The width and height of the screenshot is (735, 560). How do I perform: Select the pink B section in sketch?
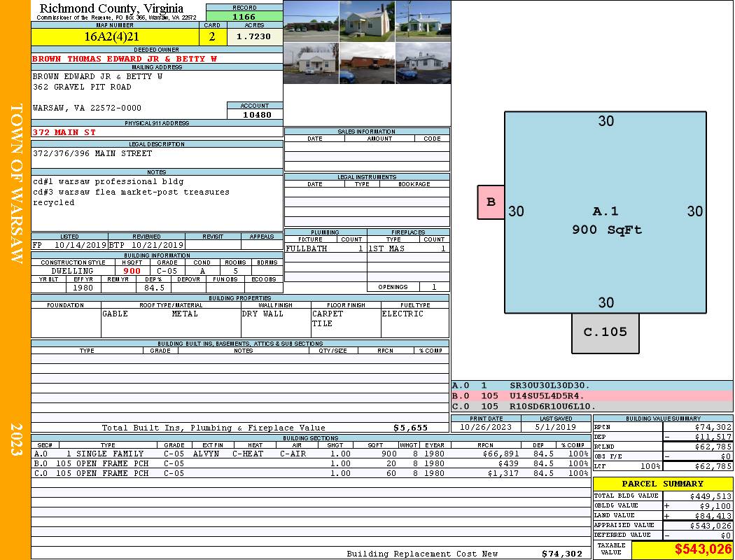click(491, 202)
